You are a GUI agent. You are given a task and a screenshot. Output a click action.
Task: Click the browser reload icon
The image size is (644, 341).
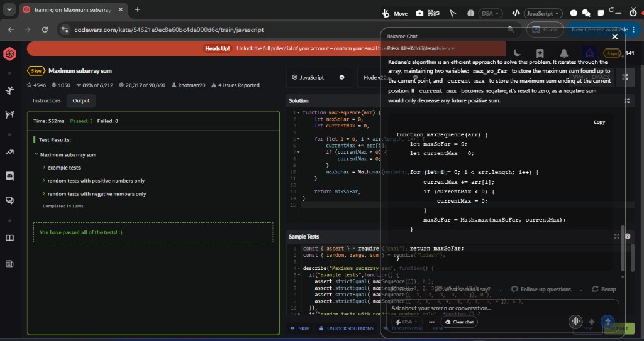45,30
